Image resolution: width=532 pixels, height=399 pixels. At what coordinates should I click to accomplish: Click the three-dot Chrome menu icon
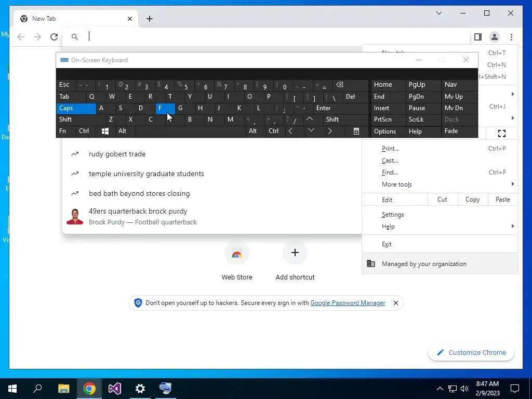coord(511,37)
